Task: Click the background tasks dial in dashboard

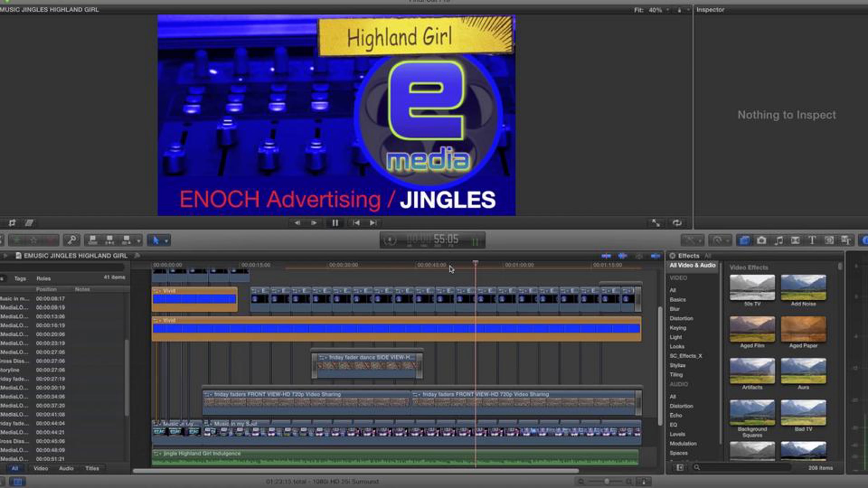Action: pos(390,240)
